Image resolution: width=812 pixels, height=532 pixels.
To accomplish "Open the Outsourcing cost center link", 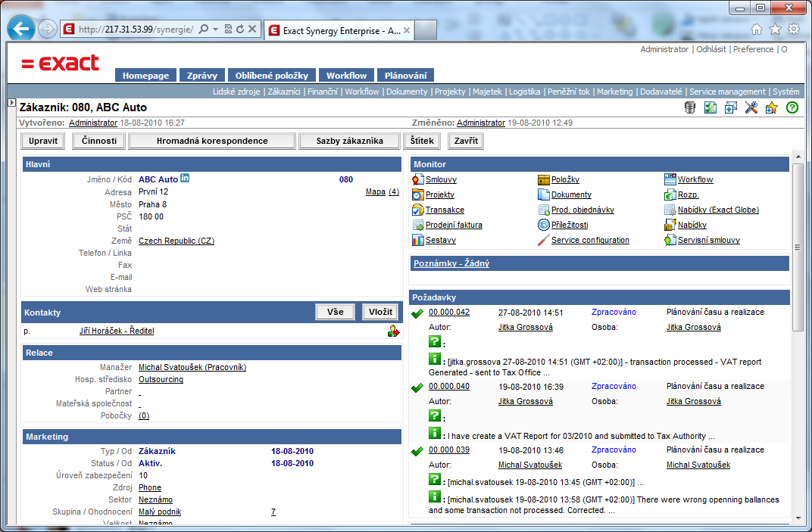I will point(161,379).
